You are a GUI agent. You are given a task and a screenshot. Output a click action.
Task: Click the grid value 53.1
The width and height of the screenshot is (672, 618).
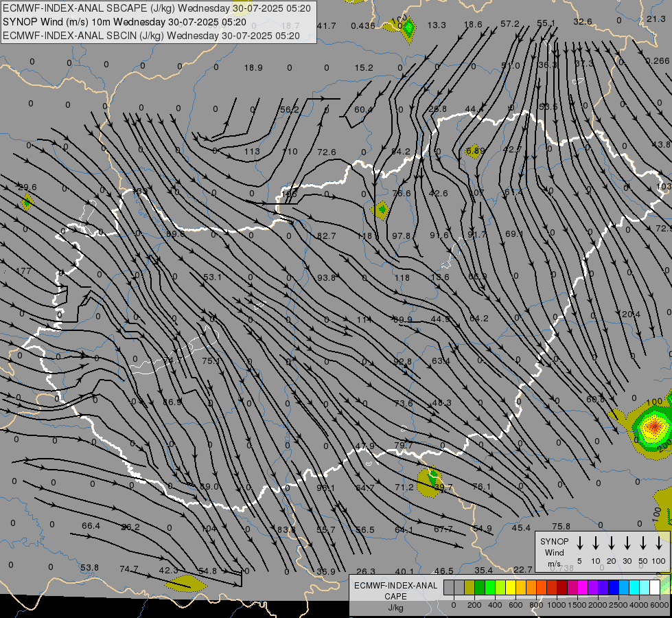coord(213,277)
